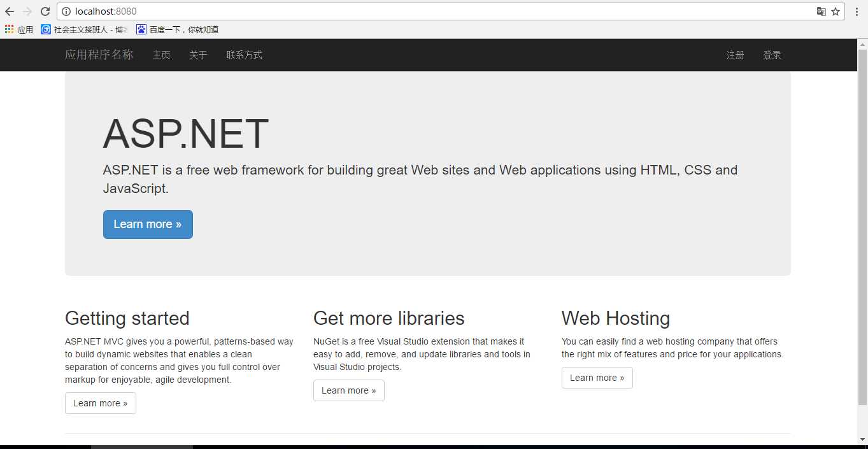Click the paragraph starting 'NuGet is a free'
The image size is (868, 449).
pyautogui.click(x=422, y=354)
